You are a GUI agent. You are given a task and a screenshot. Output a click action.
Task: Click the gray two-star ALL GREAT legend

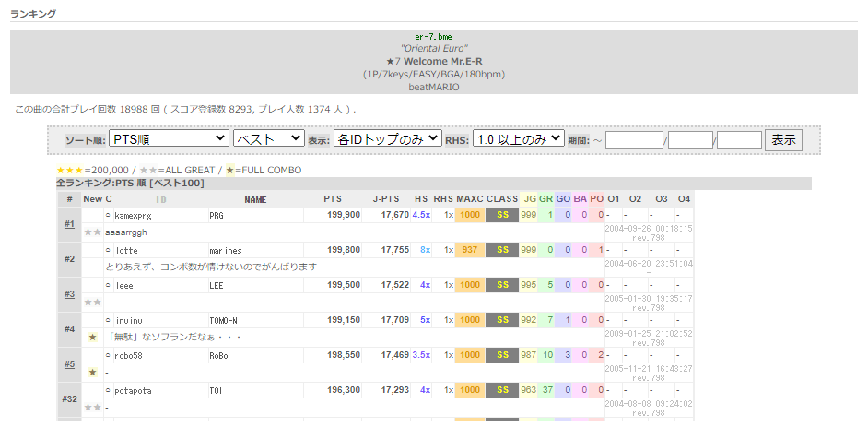[x=148, y=171]
